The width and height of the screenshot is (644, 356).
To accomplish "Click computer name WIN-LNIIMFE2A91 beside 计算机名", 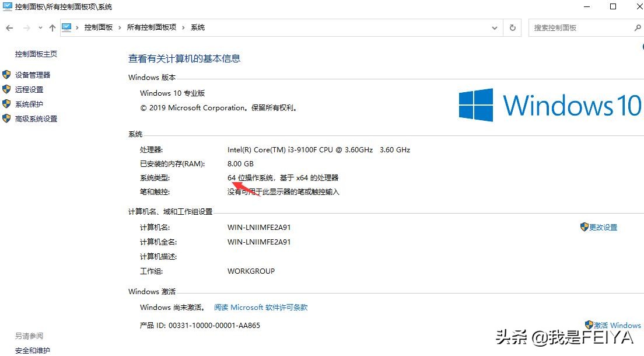I will pyautogui.click(x=259, y=228).
